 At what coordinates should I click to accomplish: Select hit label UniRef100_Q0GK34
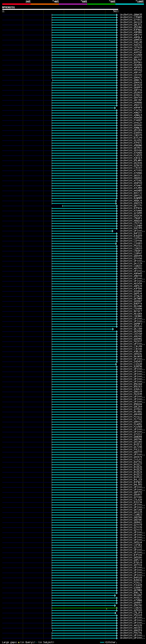pos(131,216)
